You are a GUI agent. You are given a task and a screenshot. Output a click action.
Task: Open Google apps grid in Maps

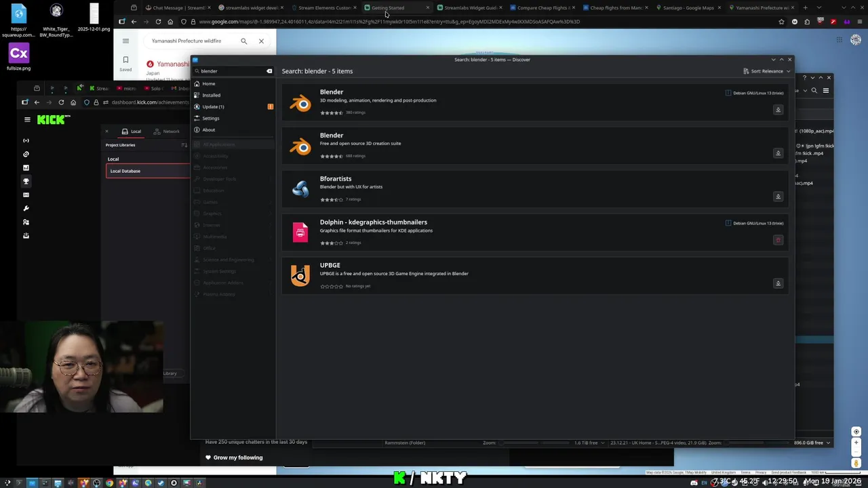pos(839,40)
